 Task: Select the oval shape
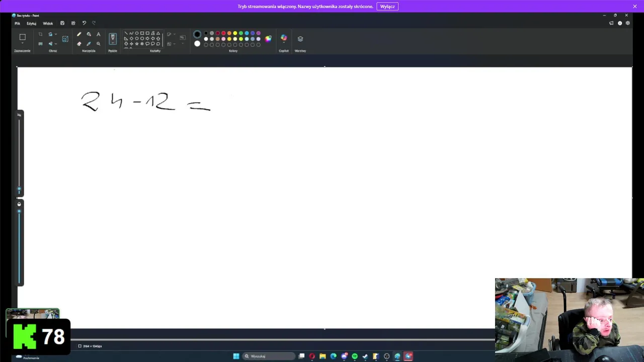point(137,33)
